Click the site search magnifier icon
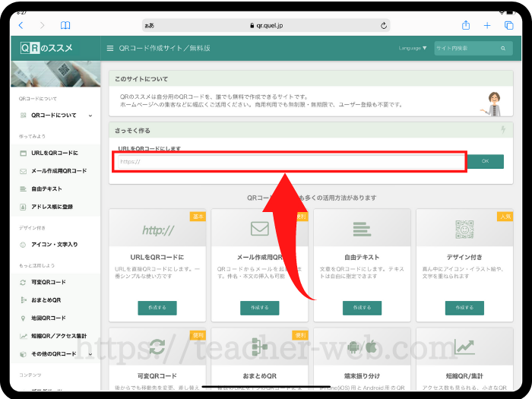532x399 pixels. point(503,49)
